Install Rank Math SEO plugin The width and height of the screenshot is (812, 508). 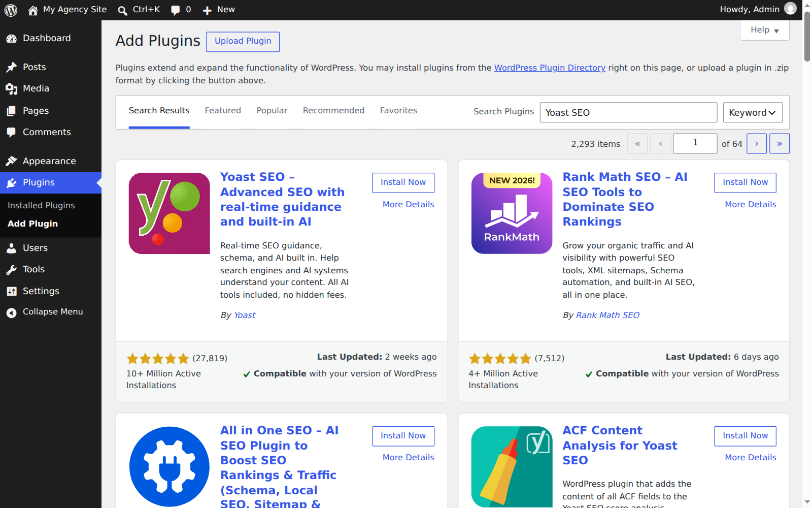tap(745, 183)
